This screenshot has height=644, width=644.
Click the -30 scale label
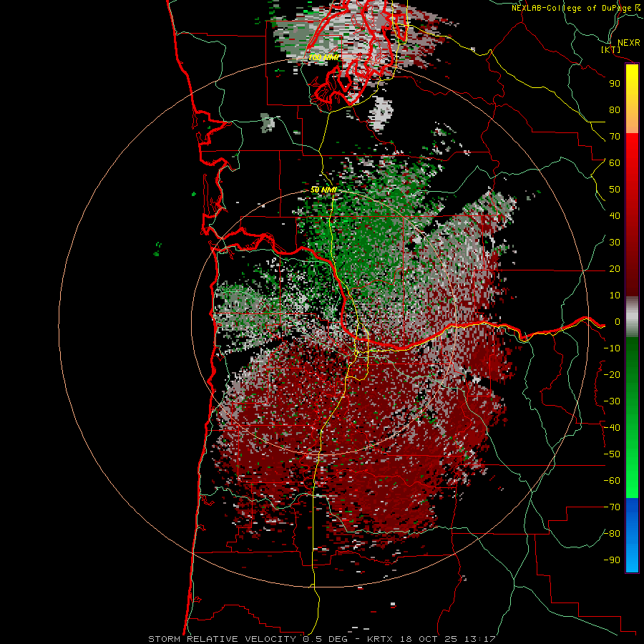click(612, 401)
